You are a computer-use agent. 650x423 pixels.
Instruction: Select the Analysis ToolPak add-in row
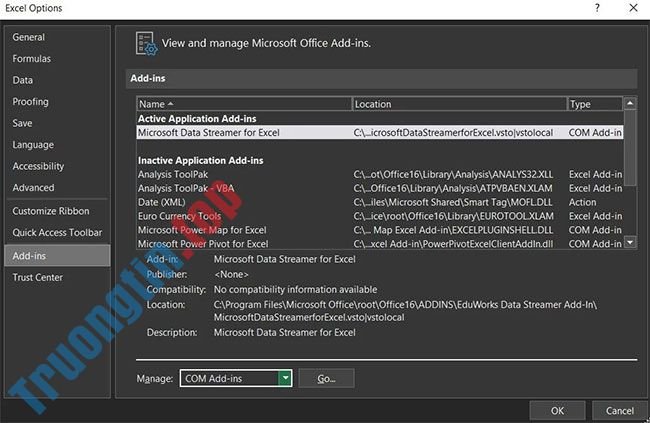[x=380, y=175]
